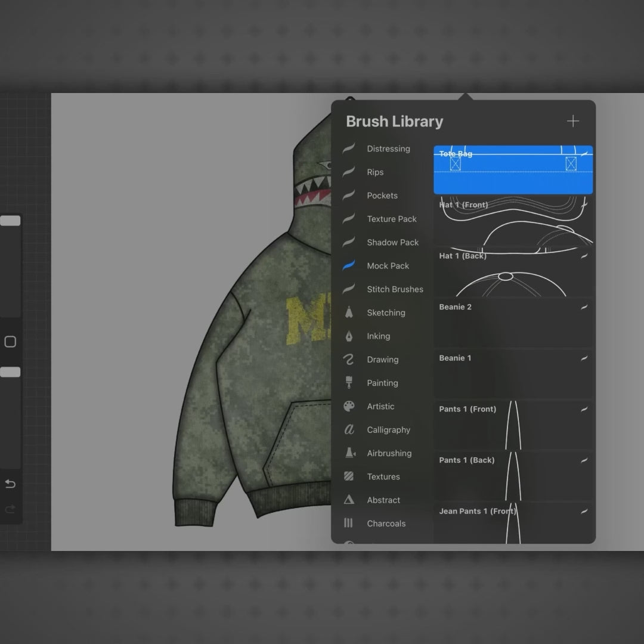Select the Texture Pack category
Image resolution: width=644 pixels, height=644 pixels.
[391, 219]
